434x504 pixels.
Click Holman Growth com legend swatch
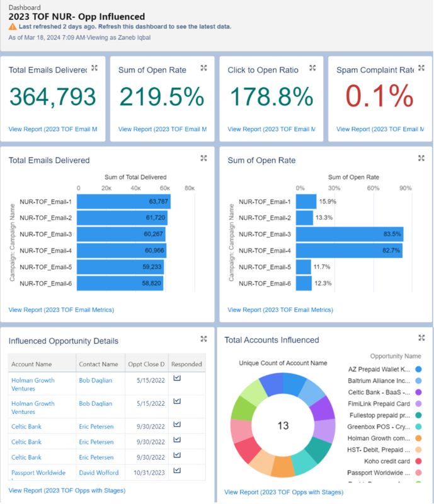tap(418, 438)
